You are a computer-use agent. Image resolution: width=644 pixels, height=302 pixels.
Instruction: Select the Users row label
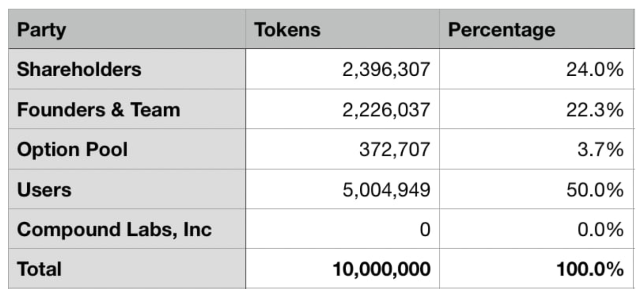[127, 189]
